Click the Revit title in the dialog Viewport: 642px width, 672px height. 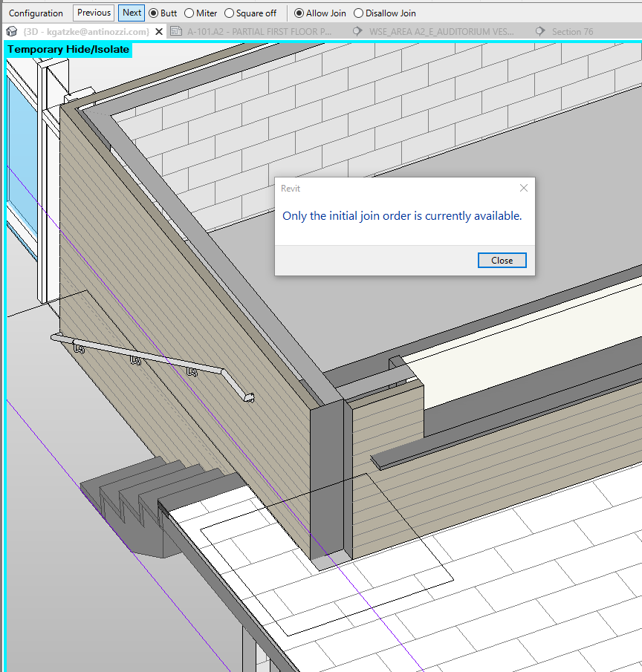click(x=291, y=189)
